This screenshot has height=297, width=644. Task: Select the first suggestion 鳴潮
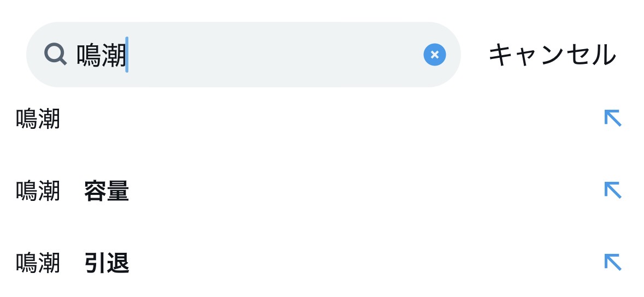point(38,119)
